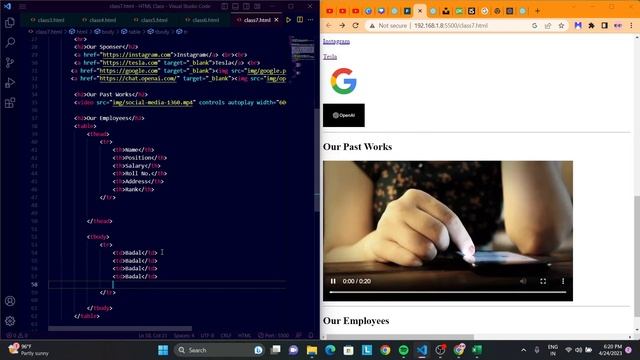Viewport: 640px width, 360px height.
Task: Click Chrome page horizontal scrollbar
Action: click(x=400, y=337)
